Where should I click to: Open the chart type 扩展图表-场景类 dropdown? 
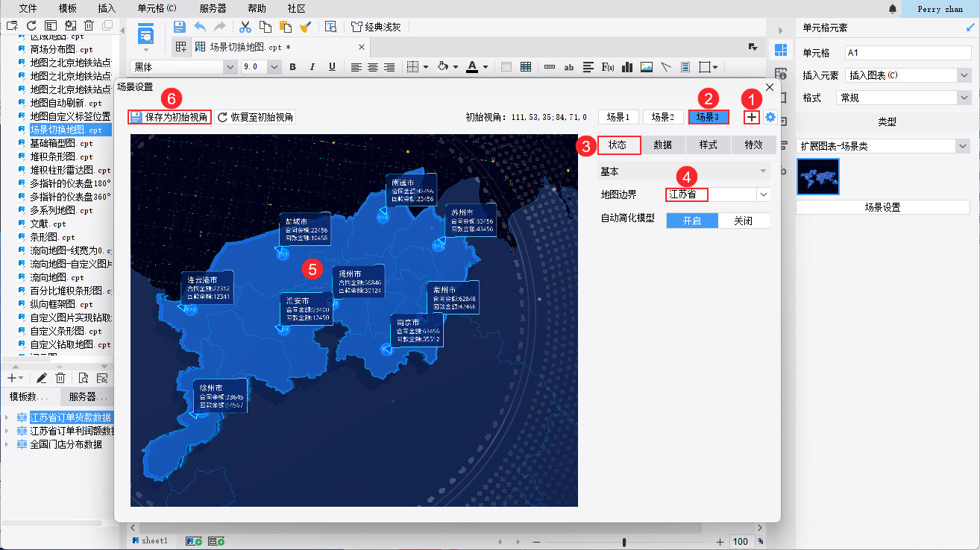(x=964, y=146)
